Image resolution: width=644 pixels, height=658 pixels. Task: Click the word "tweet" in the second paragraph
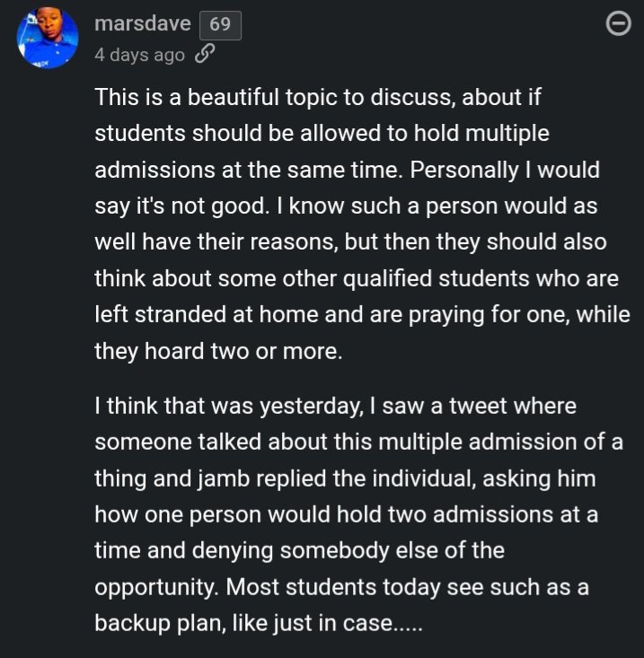coord(455,407)
